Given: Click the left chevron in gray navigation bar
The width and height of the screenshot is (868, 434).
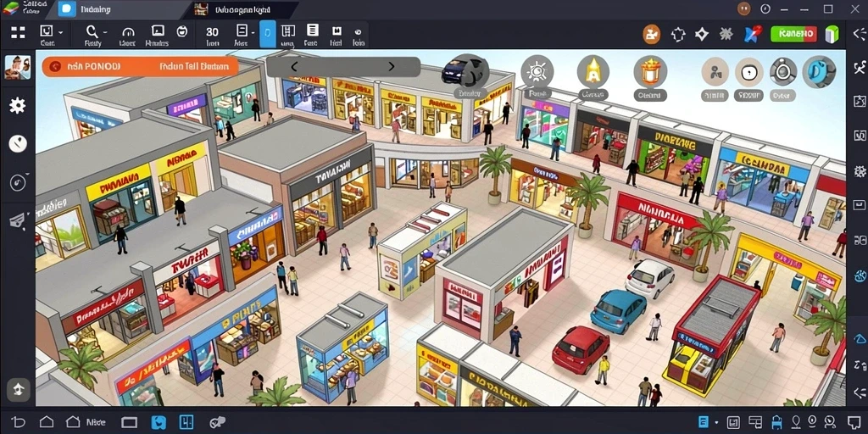Looking at the screenshot, I should [294, 67].
